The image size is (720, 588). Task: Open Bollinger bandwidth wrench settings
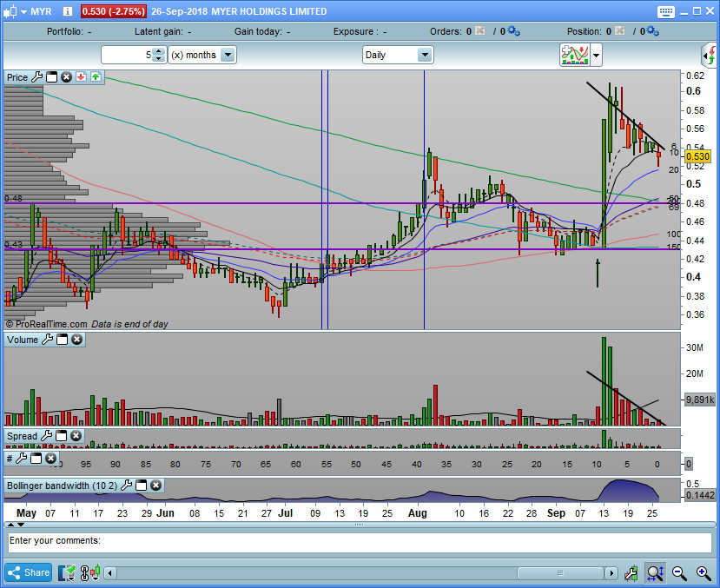(126, 485)
